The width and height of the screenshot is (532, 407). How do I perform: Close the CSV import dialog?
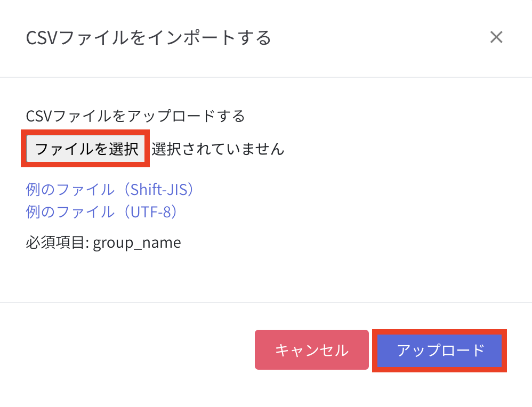[496, 38]
